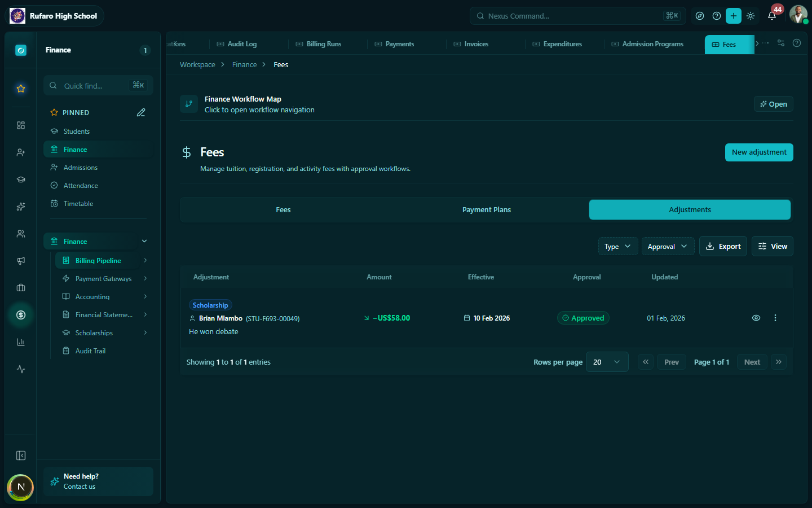Open the Finance Workflow Map
This screenshot has height=508, width=812.
tap(774, 104)
